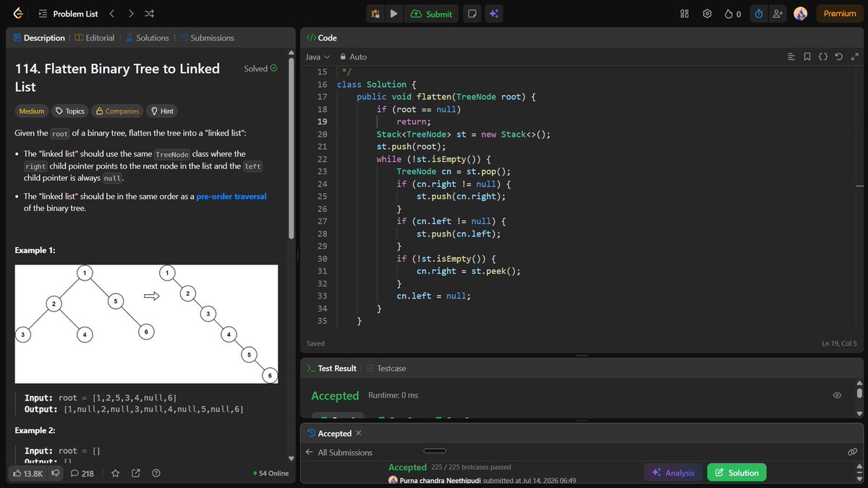The height and width of the screenshot is (488, 868).
Task: Open the layout grid icon
Action: 684,14
